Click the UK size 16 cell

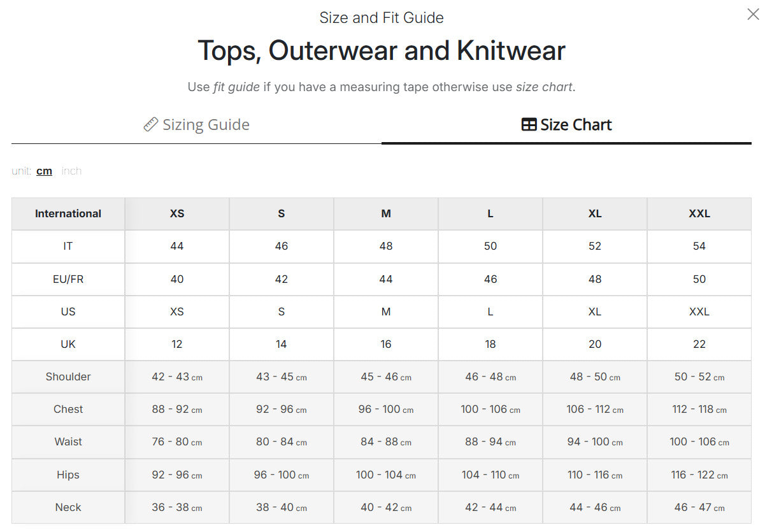[x=386, y=344]
